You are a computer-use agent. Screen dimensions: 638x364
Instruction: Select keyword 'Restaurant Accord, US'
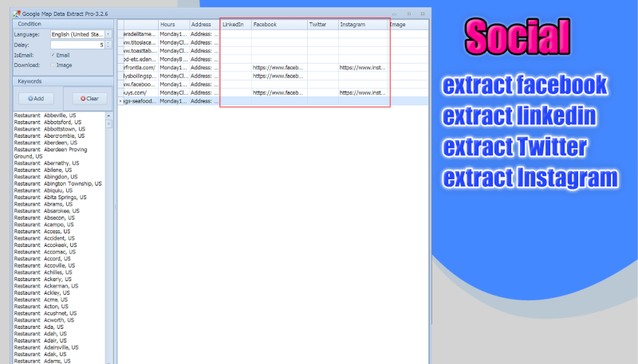pyautogui.click(x=42, y=259)
